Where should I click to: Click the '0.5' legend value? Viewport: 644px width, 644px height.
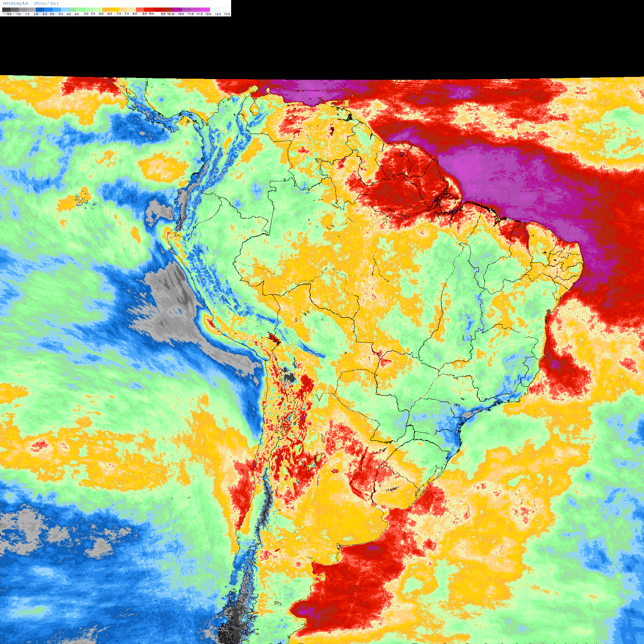coord(9,14)
